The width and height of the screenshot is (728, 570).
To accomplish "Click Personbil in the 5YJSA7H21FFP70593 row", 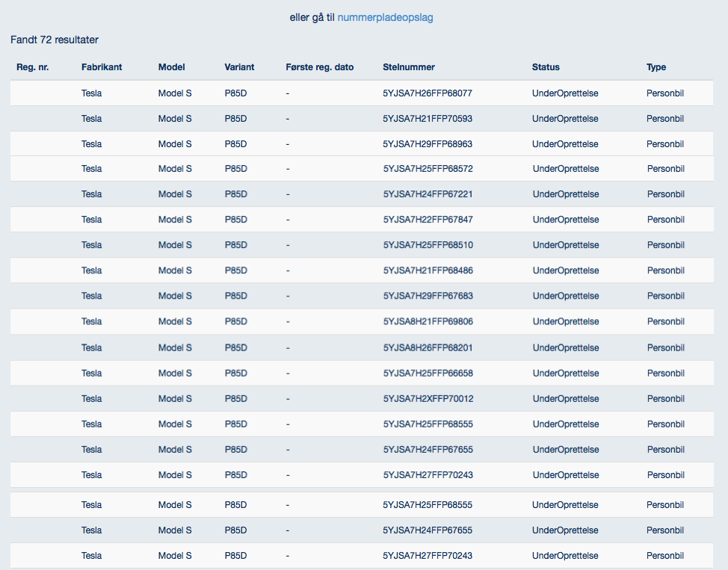I will click(x=665, y=119).
